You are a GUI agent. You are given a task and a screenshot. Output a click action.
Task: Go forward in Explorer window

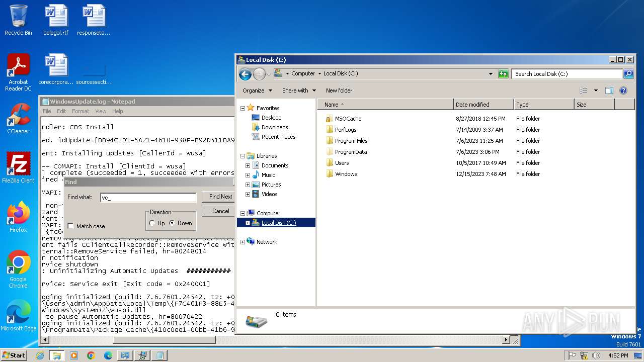[x=259, y=74]
